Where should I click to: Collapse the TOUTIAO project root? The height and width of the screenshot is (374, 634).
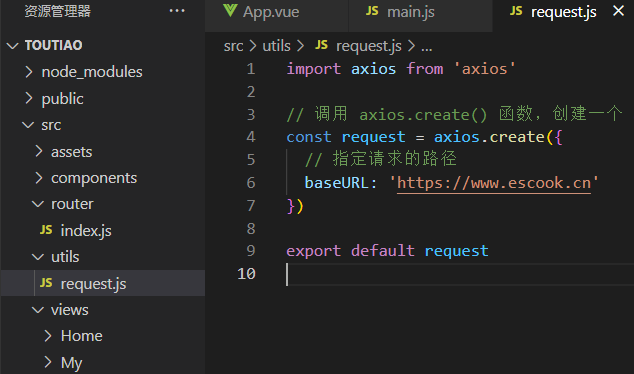13,46
